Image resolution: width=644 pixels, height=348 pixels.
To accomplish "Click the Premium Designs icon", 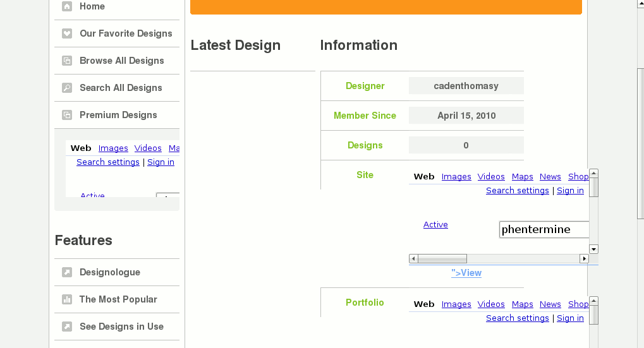I will [67, 115].
